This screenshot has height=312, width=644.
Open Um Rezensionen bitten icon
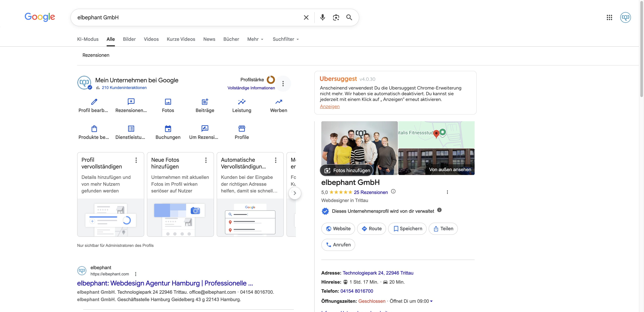click(x=205, y=128)
